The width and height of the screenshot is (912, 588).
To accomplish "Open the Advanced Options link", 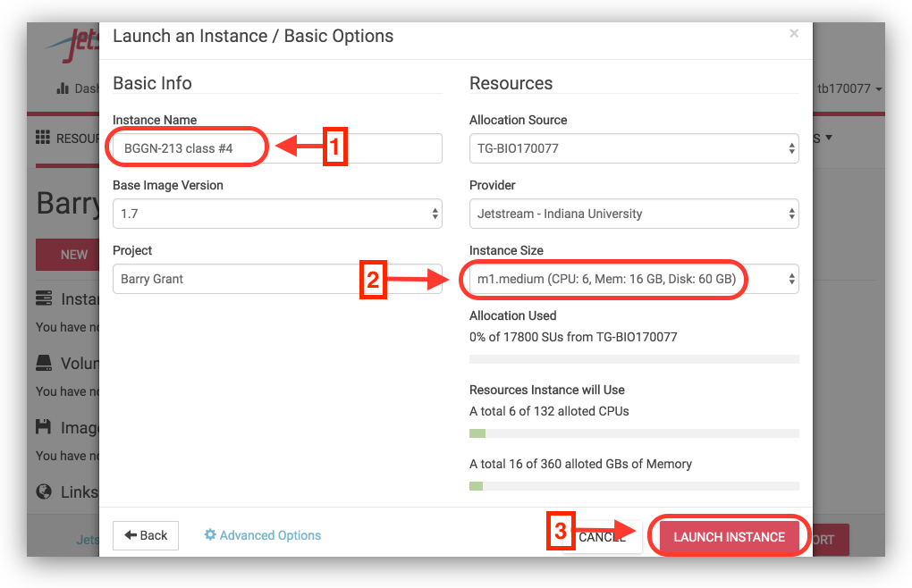I will tap(270, 535).
